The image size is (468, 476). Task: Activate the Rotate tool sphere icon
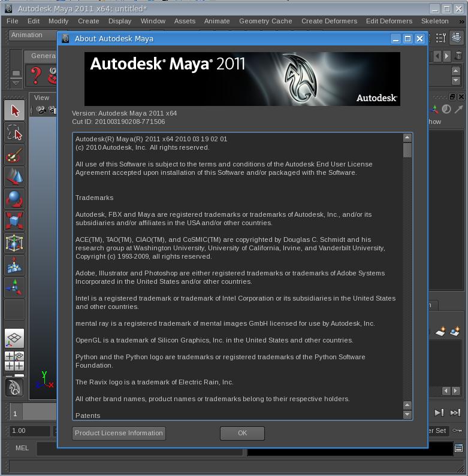coord(14,199)
